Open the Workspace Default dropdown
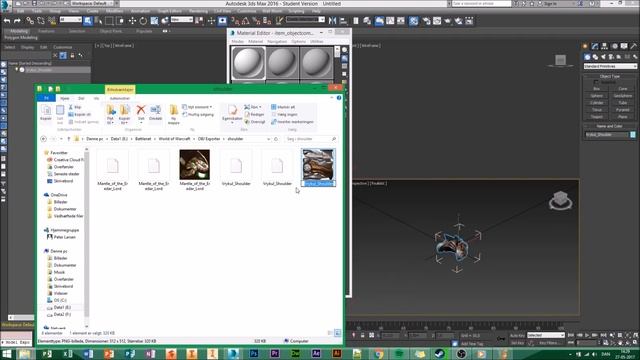This screenshot has height=360, width=640. tap(91, 3)
